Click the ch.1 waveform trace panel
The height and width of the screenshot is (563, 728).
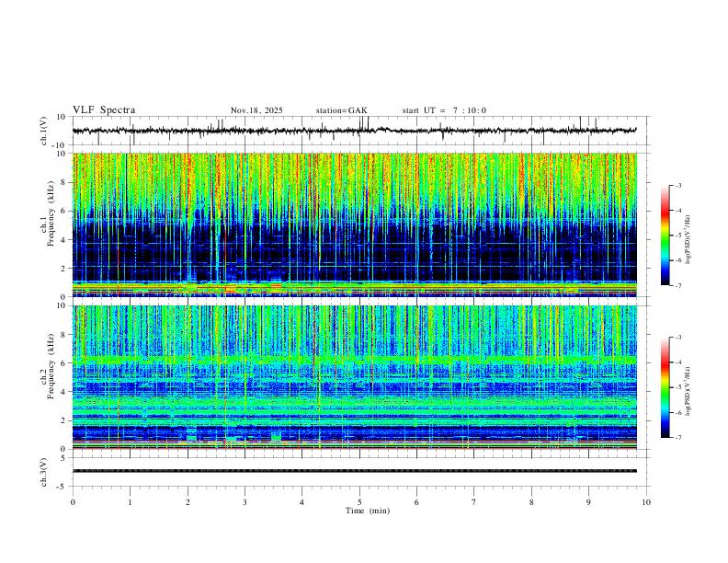tap(360, 131)
